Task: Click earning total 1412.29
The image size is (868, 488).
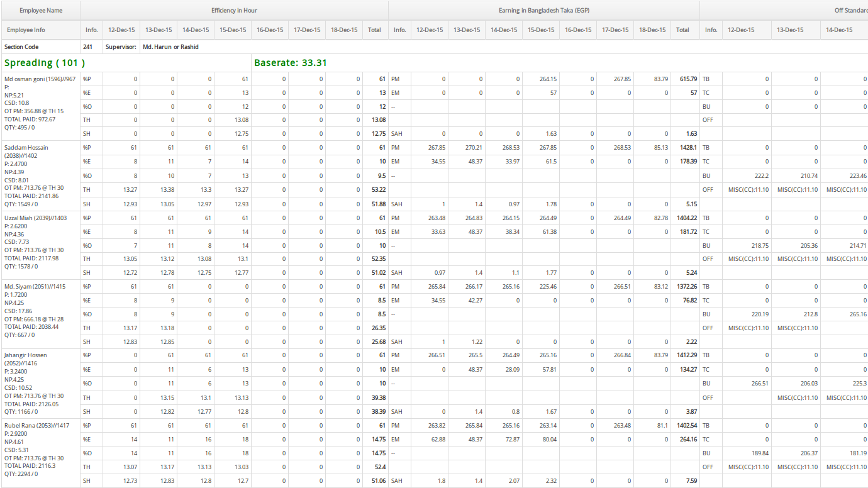Action: (x=687, y=355)
